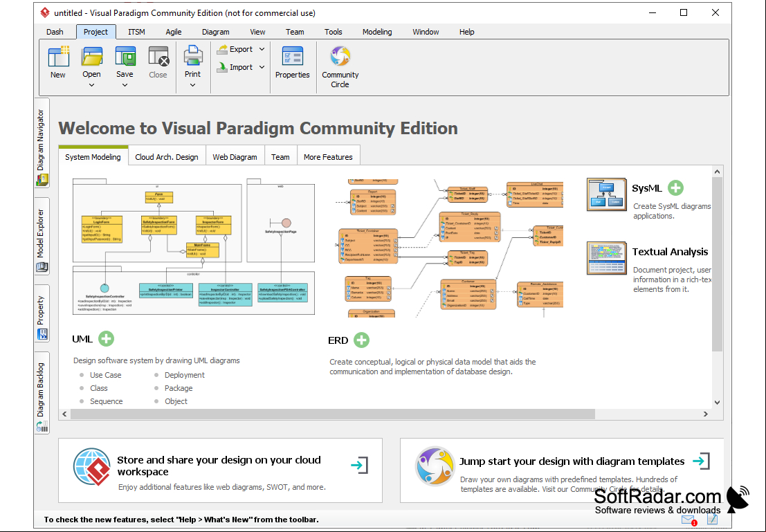The width and height of the screenshot is (766, 532).
Task: Select the System Modeling tab
Action: pos(93,156)
